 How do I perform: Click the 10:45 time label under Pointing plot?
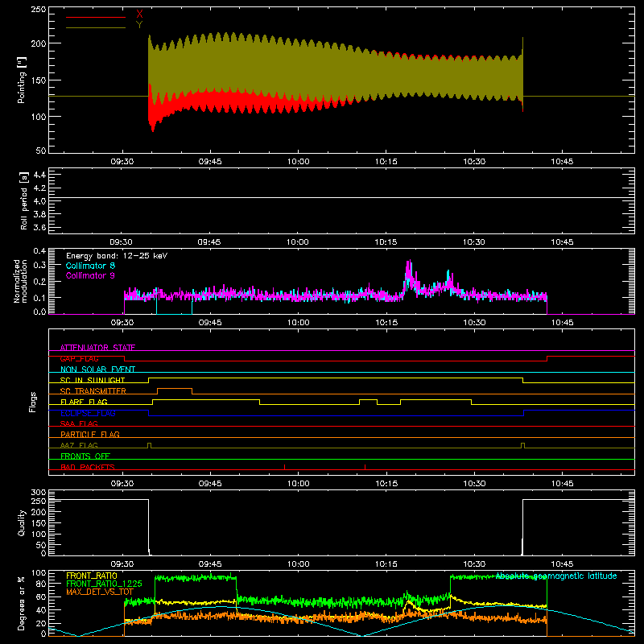pos(562,162)
